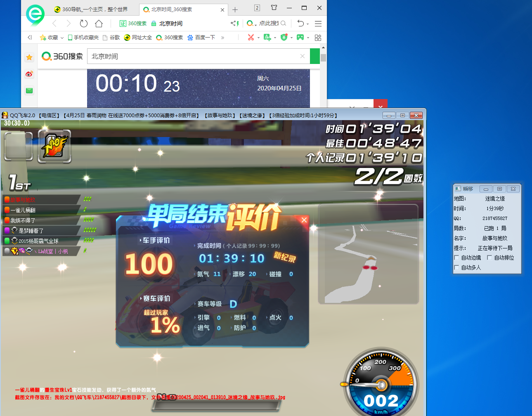Expand the translate extension dropdown arrow

275,38
